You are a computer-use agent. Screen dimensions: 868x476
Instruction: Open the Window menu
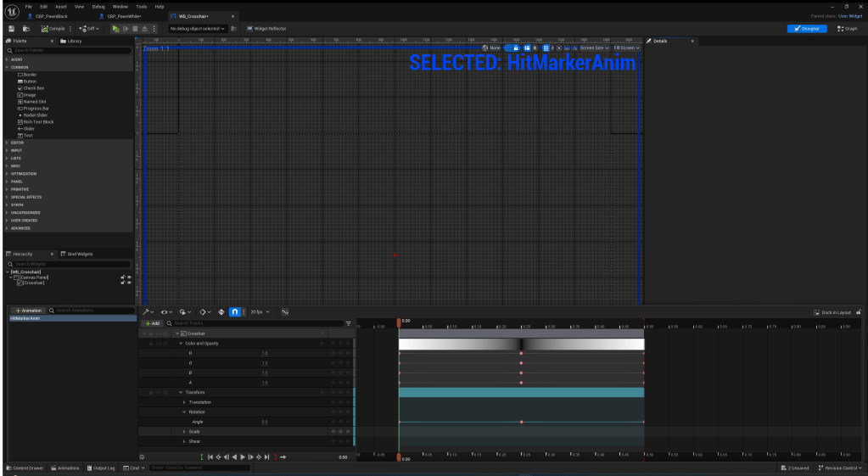click(x=120, y=6)
